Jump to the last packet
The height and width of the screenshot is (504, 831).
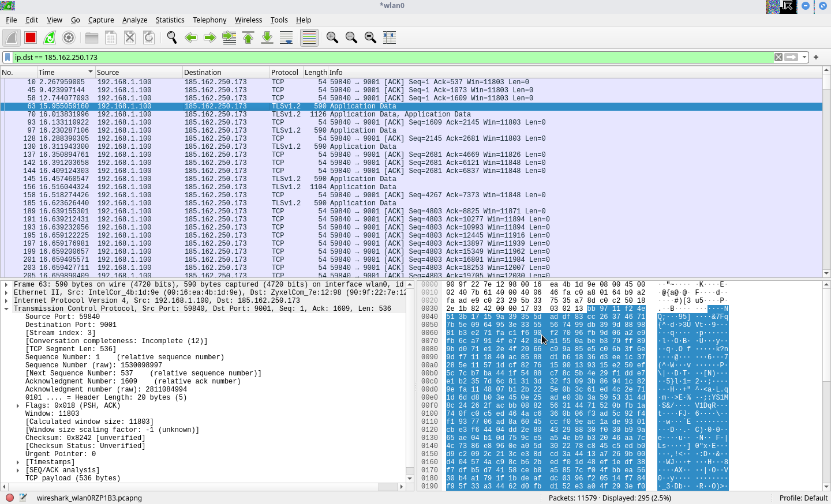(x=267, y=37)
